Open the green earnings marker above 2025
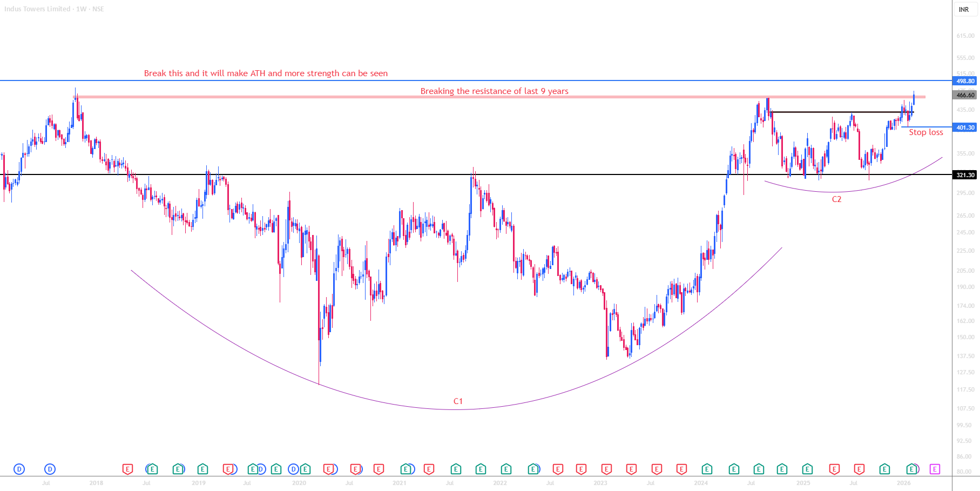 click(x=807, y=469)
